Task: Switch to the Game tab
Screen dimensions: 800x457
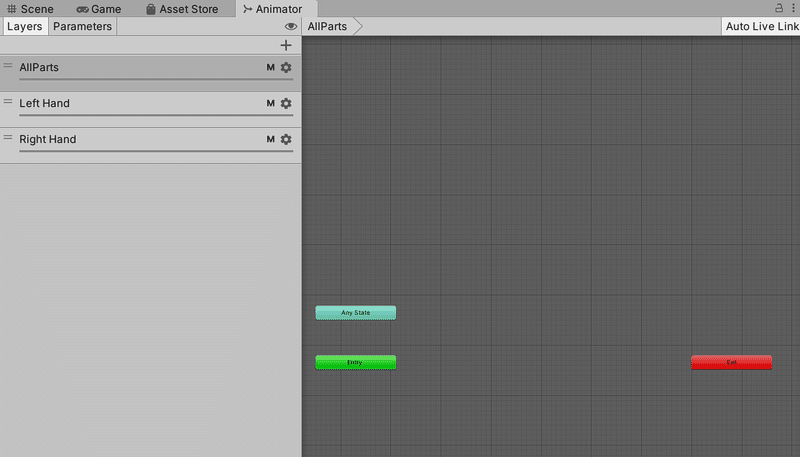Action: point(98,9)
